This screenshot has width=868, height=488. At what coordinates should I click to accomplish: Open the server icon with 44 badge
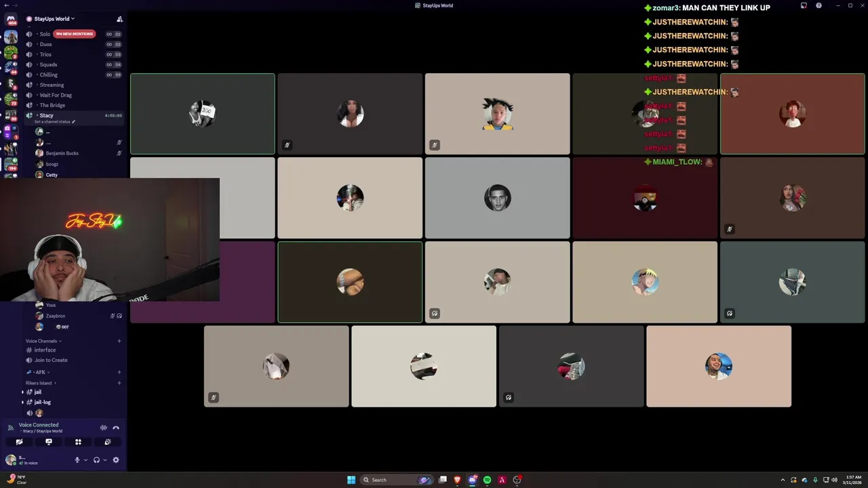(11, 67)
